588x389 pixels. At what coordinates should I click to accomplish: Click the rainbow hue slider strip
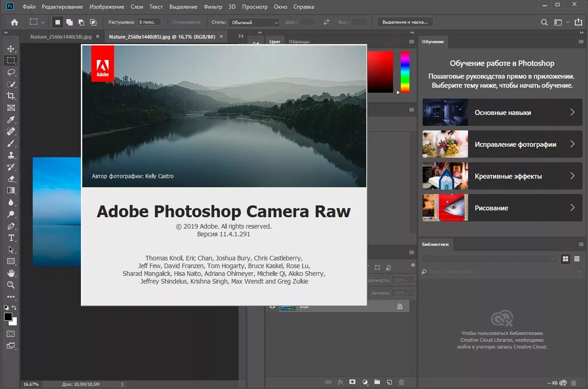404,72
